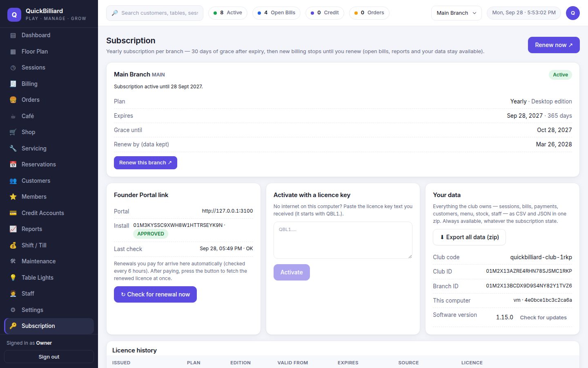588x368 pixels.
Task: Click the green Active subscription badge
Action: click(560, 75)
